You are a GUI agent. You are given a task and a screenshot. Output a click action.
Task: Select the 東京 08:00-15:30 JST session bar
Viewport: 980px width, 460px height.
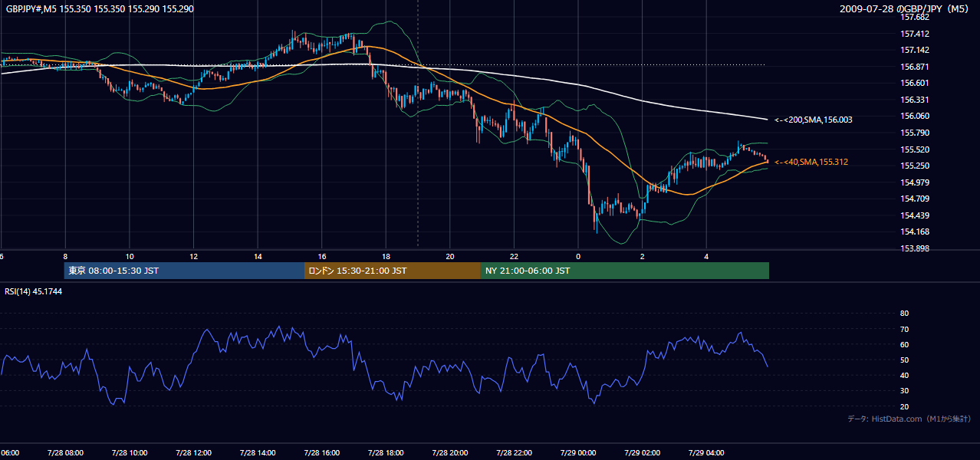184,271
